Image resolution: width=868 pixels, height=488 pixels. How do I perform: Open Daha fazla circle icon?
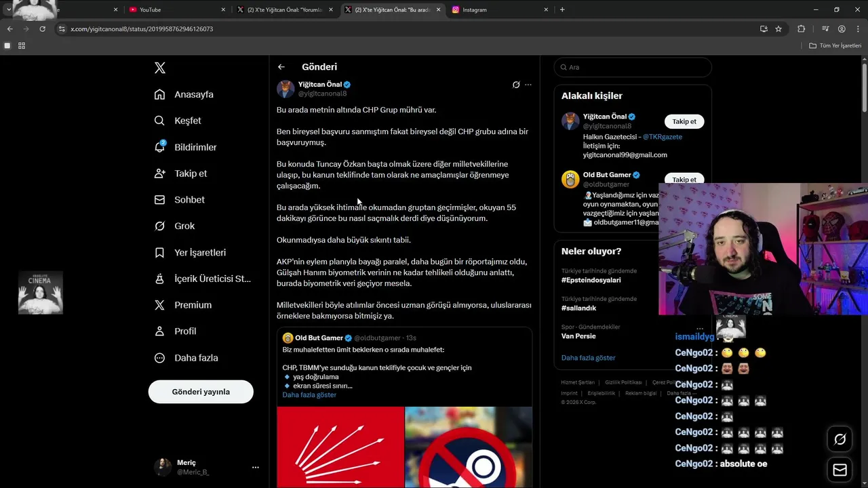click(159, 358)
